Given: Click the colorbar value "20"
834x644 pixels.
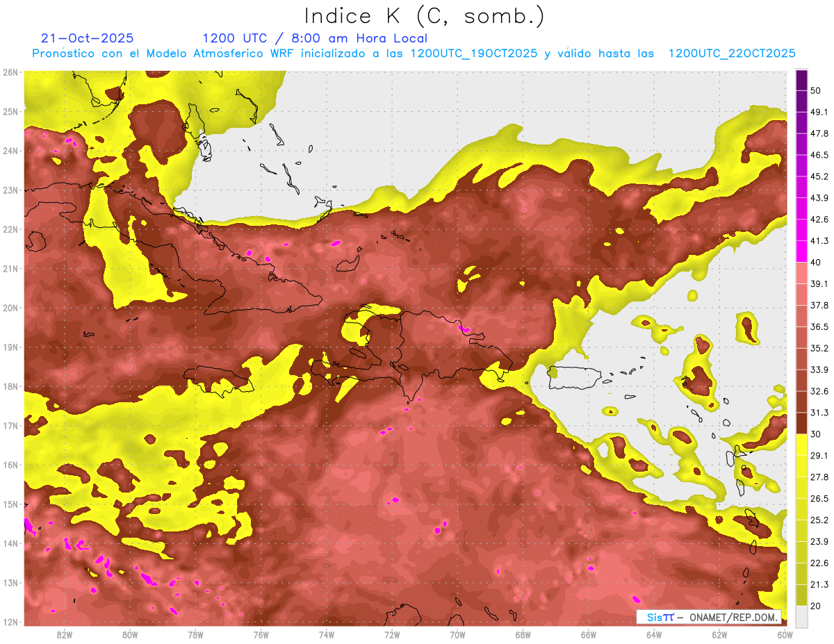Looking at the screenshot, I should coord(817,606).
